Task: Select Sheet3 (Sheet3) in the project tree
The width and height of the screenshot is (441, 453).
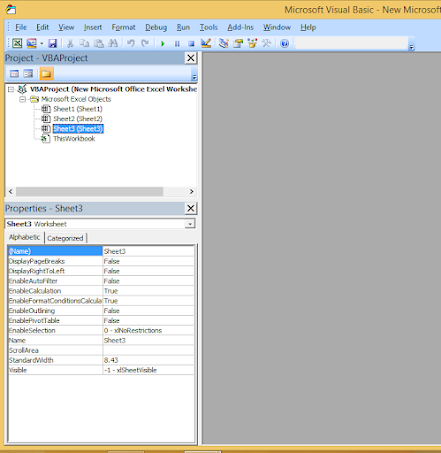Action: point(78,129)
